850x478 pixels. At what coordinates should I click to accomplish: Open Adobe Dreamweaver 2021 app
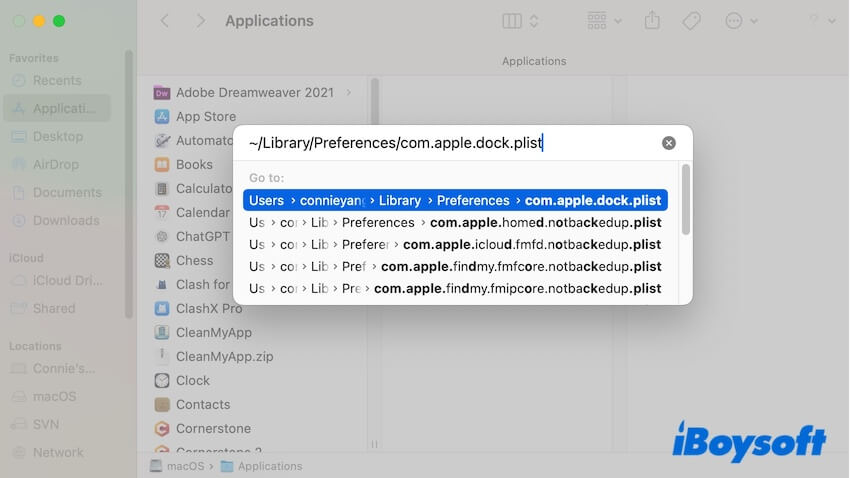(x=254, y=92)
